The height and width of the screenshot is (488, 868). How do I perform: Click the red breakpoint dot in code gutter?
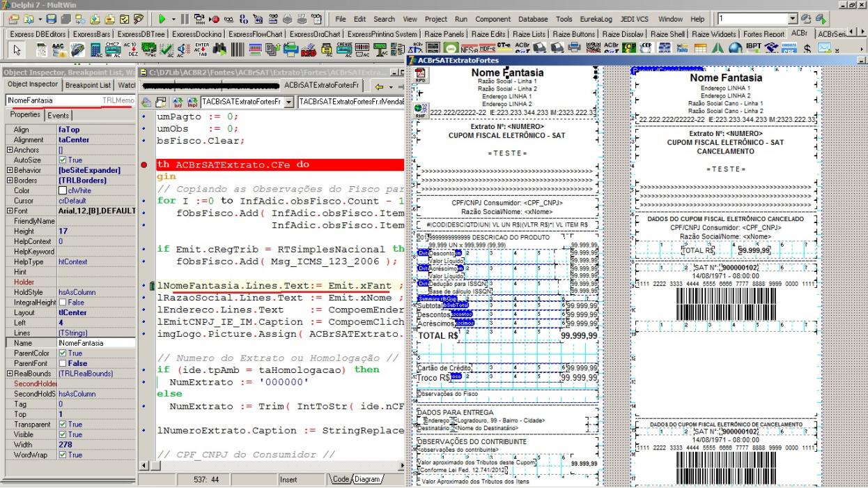143,165
